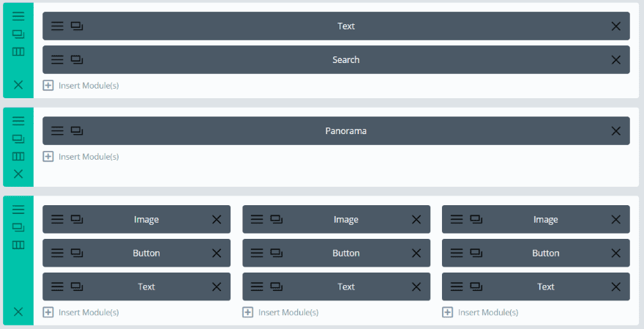Select the Search module bar label
The image size is (644, 329).
pos(346,60)
